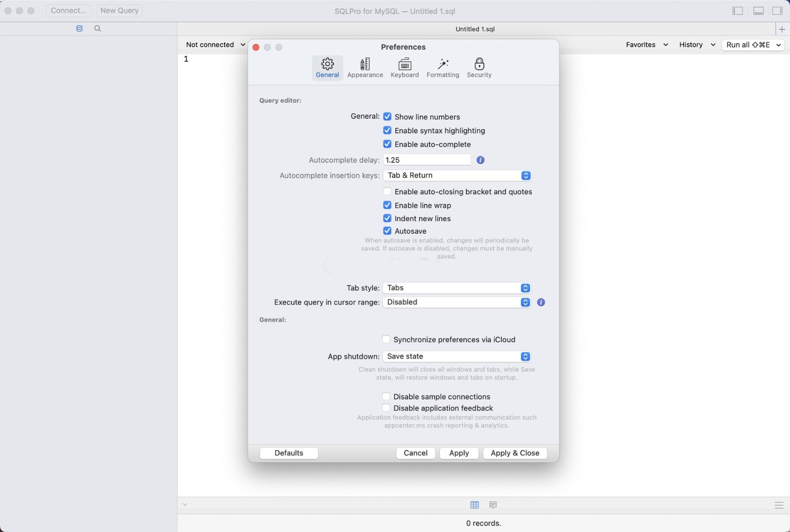This screenshot has width=790, height=532.
Task: Click the Defaults button
Action: [x=289, y=453]
